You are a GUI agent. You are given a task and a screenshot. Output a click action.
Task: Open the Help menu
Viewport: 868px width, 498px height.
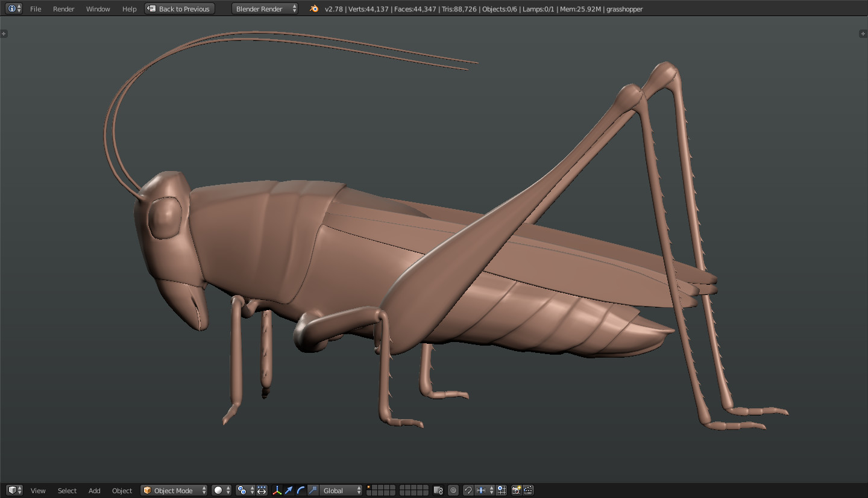129,9
